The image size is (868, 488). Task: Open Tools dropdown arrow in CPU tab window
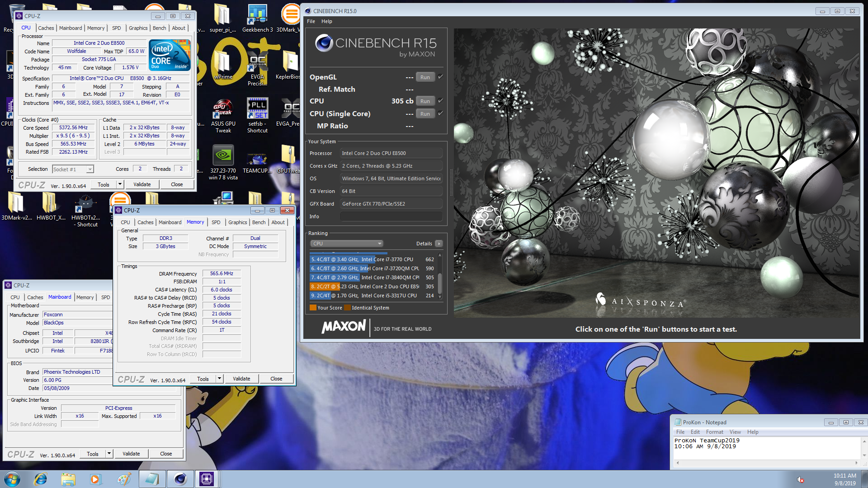[x=120, y=184]
